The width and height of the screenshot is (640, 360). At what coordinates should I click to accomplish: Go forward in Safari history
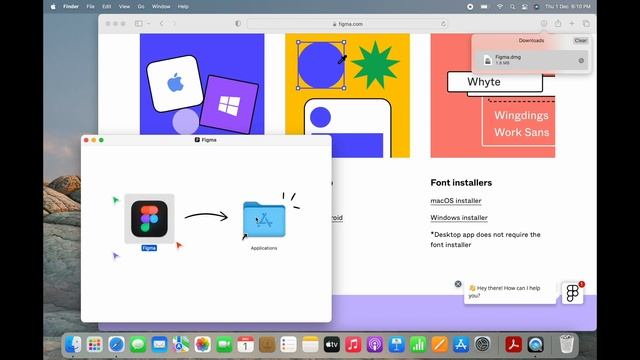point(174,24)
